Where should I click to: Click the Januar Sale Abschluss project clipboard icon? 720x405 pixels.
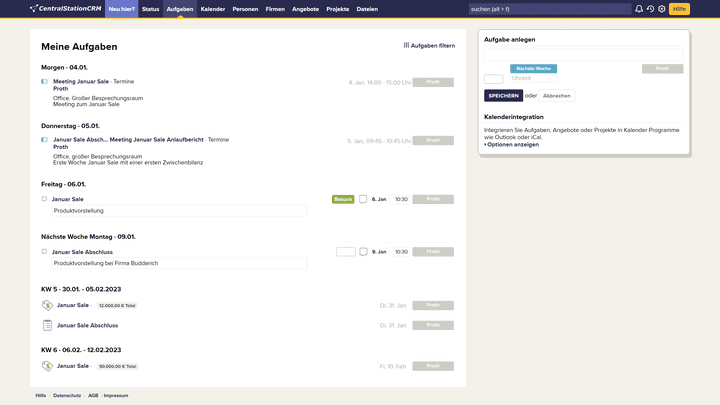coord(47,325)
